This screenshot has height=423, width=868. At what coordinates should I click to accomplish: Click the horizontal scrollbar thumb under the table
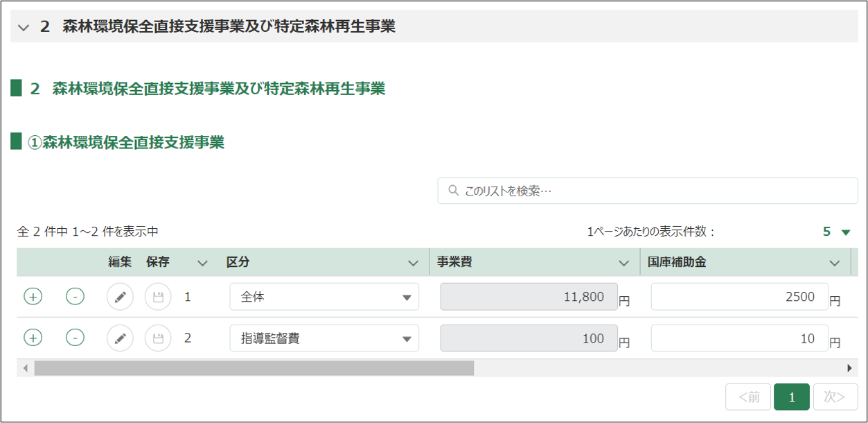(254, 368)
